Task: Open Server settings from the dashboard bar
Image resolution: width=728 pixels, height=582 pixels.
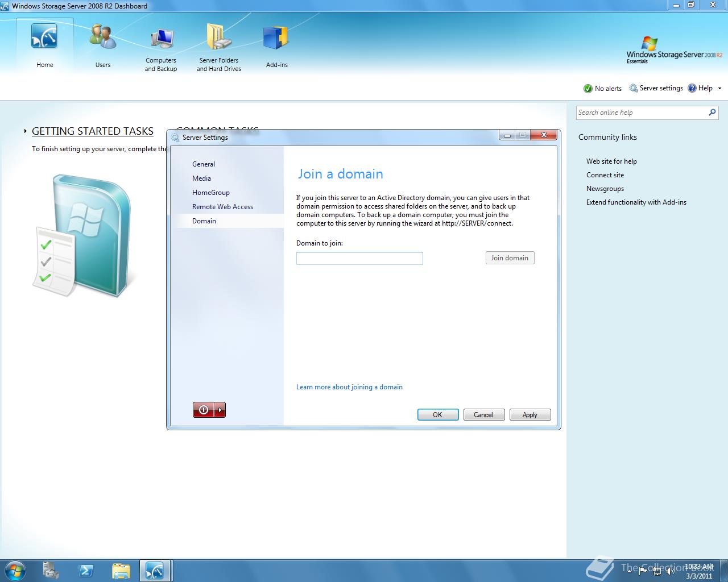Action: coord(656,88)
